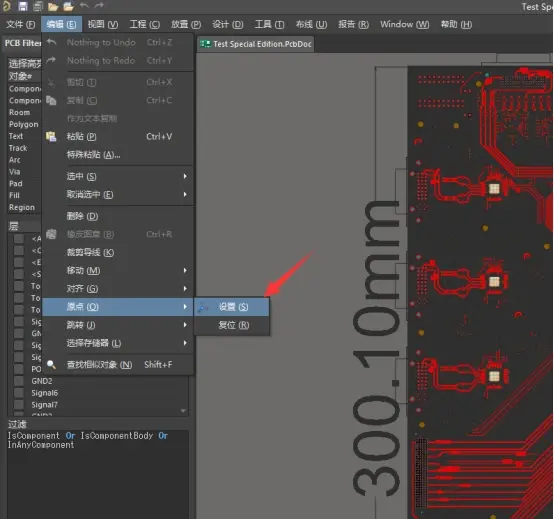Image resolution: width=554 pixels, height=519 pixels.
Task: Select Polygon in the object filter list
Action: click(x=23, y=124)
